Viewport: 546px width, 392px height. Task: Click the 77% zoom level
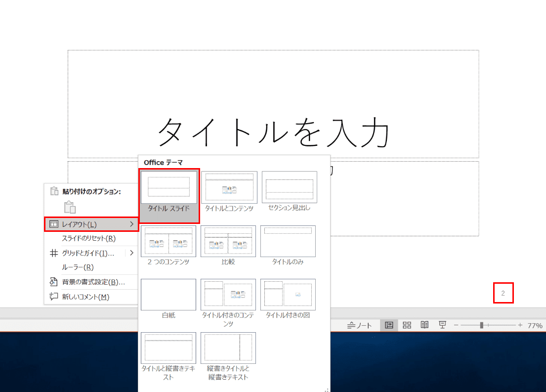pos(535,325)
